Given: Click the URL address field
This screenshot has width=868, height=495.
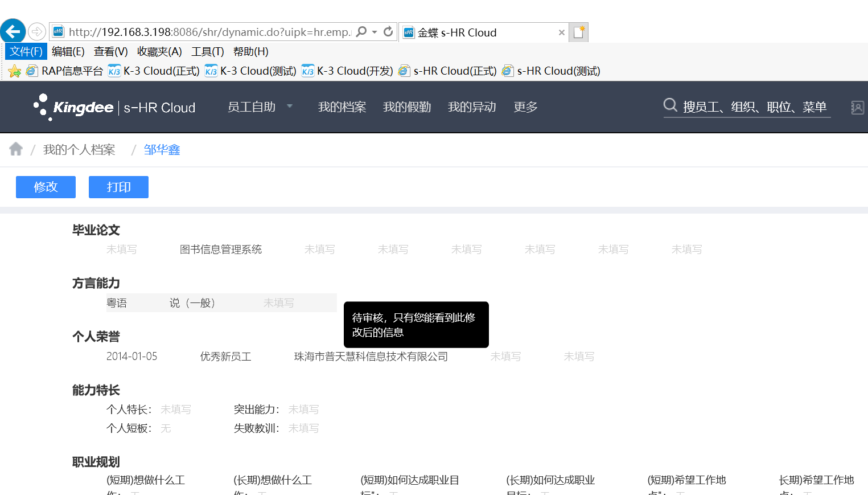Looking at the screenshot, I should tap(209, 32).
